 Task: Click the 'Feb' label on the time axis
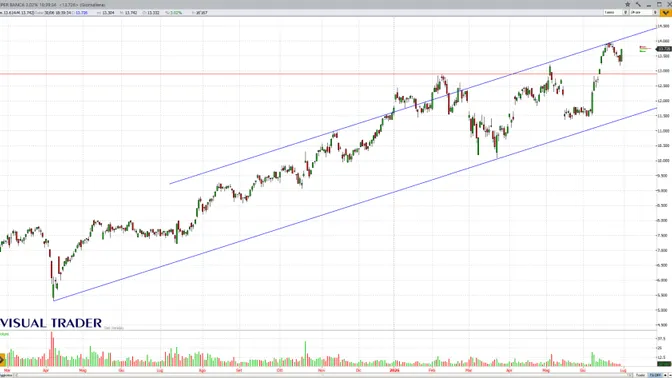pos(432,370)
